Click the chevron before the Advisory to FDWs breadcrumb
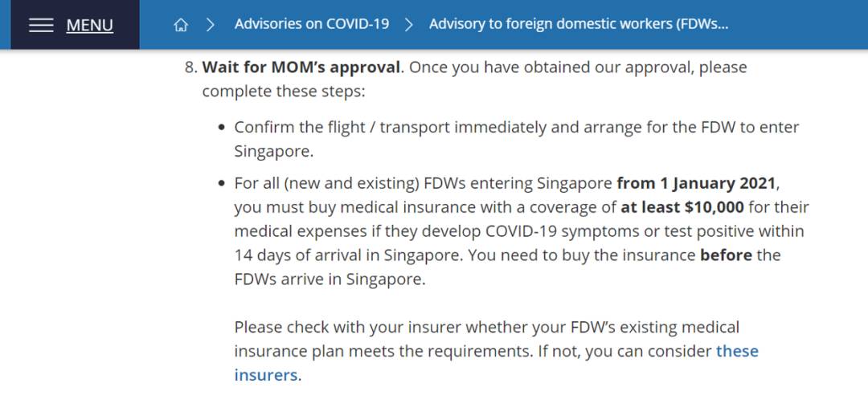 tap(409, 25)
